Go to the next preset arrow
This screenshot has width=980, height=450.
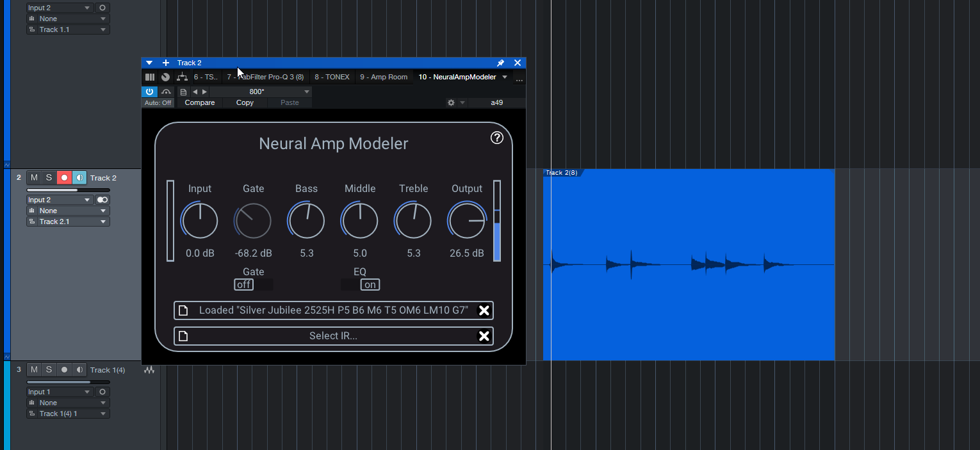(204, 92)
